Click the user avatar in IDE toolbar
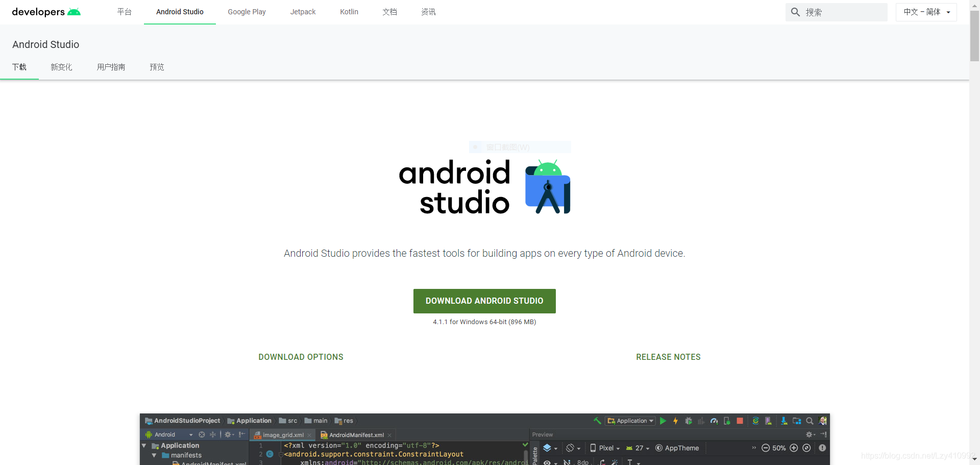 [x=823, y=421]
